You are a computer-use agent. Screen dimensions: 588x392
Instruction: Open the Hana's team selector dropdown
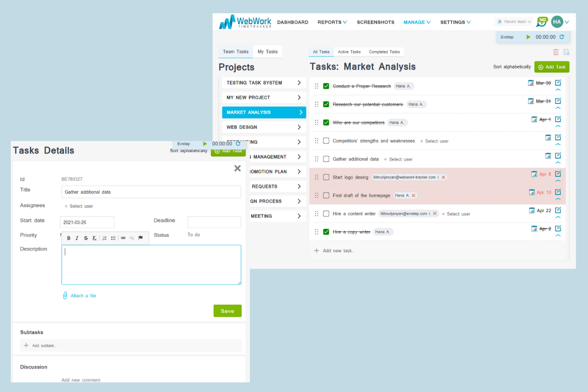pos(513,22)
